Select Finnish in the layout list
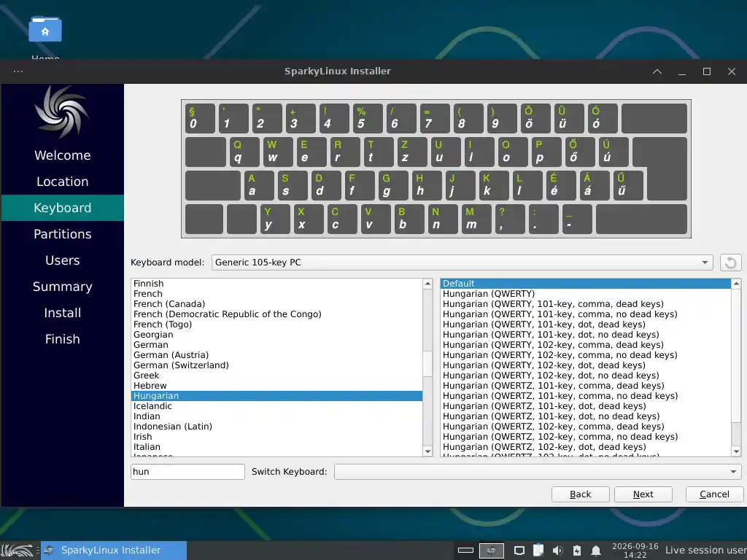Image resolution: width=747 pixels, height=560 pixels. pyautogui.click(x=276, y=284)
